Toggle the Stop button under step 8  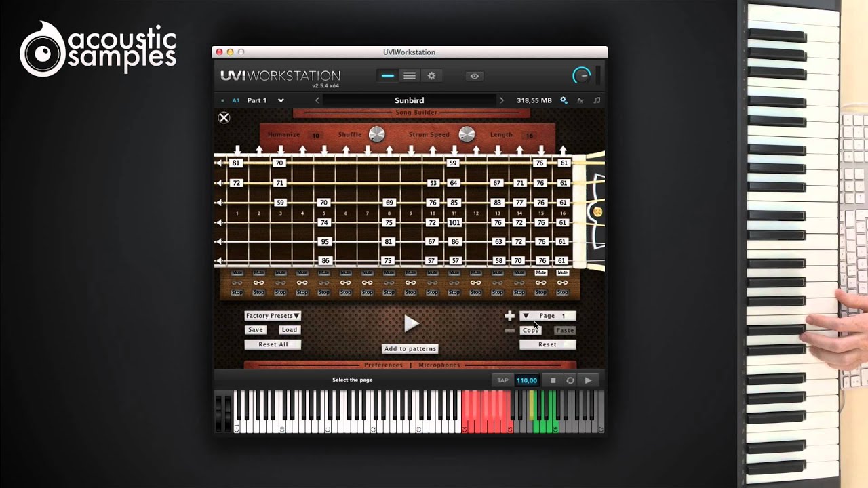[389, 293]
